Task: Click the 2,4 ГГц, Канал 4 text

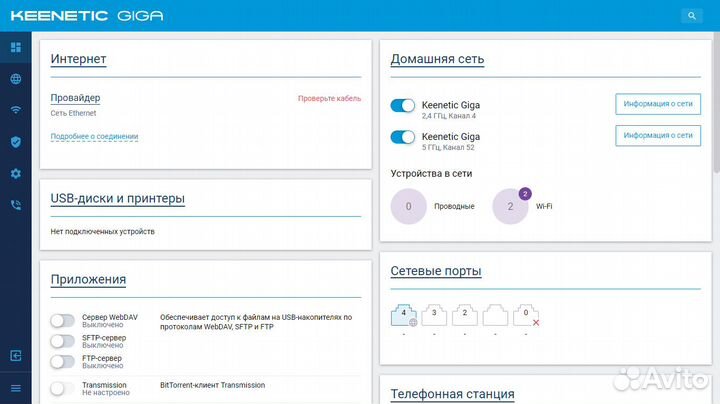Action: [x=449, y=116]
